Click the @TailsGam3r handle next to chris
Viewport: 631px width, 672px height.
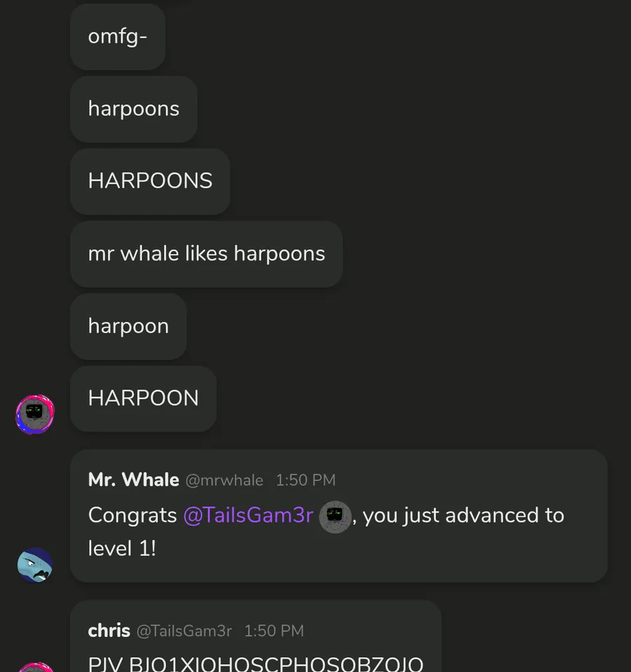[x=184, y=631]
